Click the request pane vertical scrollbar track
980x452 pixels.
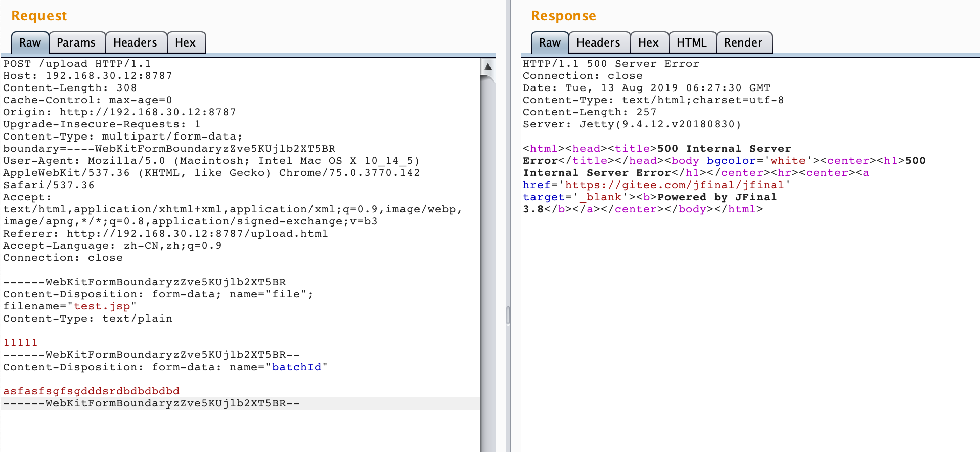click(x=488, y=263)
